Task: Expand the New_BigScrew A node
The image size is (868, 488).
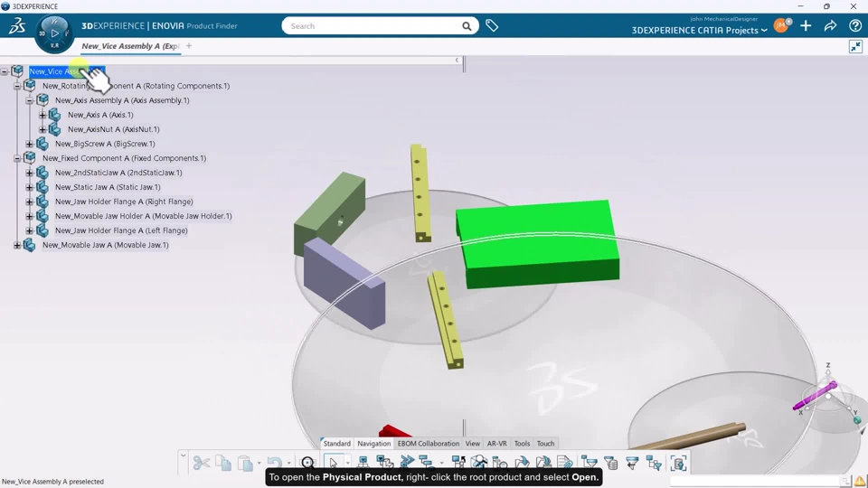Action: (29, 144)
